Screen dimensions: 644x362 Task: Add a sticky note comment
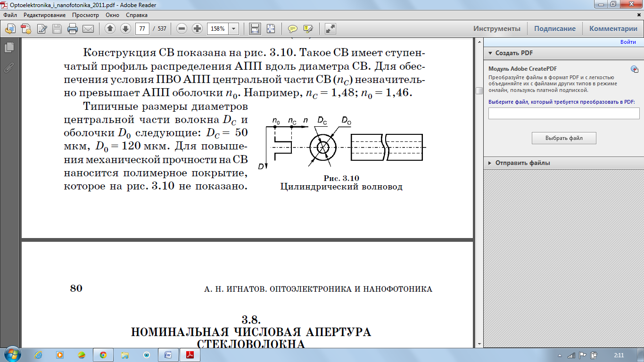point(293,29)
